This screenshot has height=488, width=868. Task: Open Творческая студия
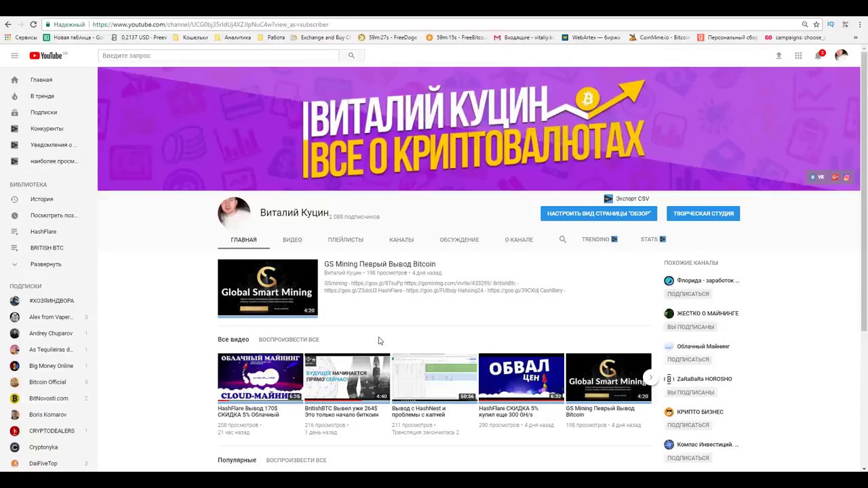[703, 213]
